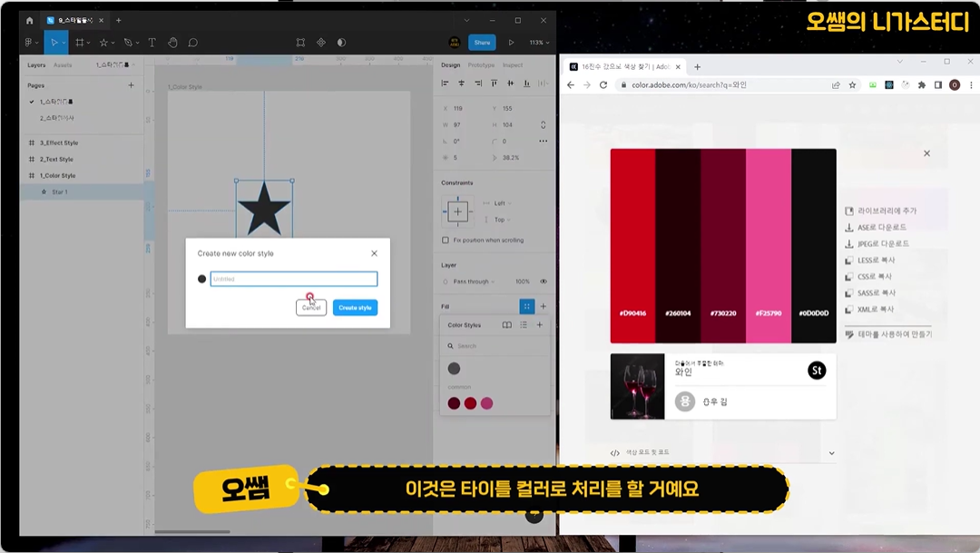Click the Use as mask icon
The image size is (980, 553).
[341, 43]
